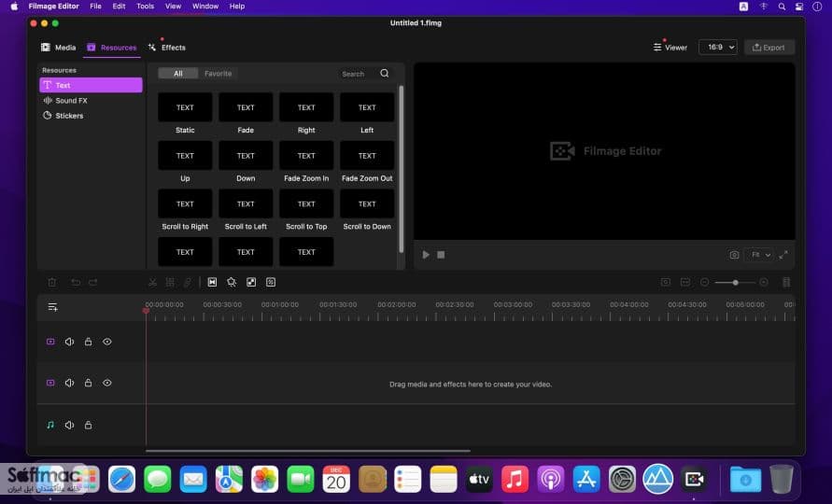832x504 pixels.
Task: Click the star-shaped effects icon in toolbar
Action: (232, 282)
